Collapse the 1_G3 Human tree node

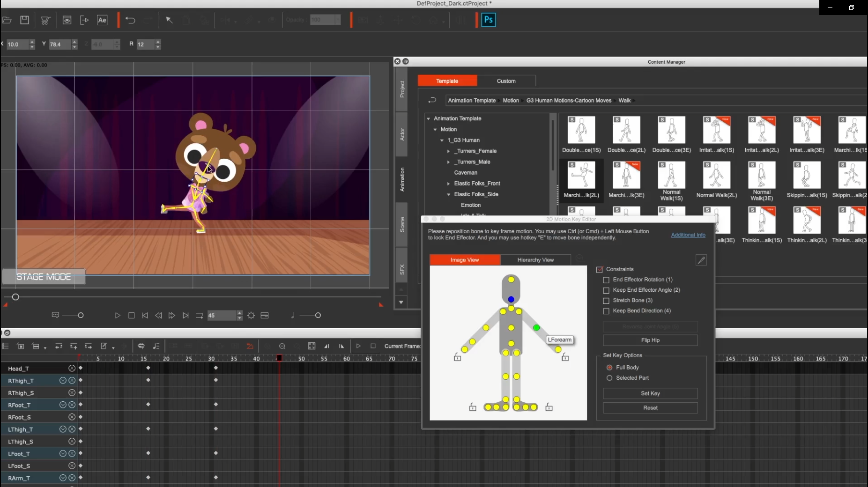coord(442,140)
